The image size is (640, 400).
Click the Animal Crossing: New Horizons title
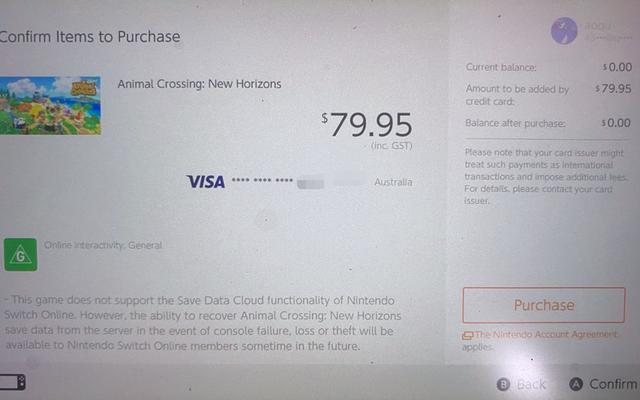(x=199, y=84)
